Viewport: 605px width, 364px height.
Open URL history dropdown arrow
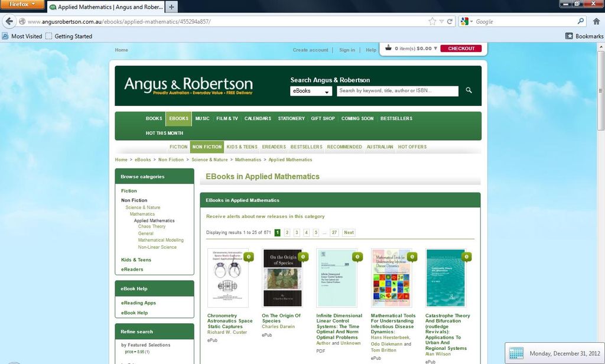click(x=441, y=22)
